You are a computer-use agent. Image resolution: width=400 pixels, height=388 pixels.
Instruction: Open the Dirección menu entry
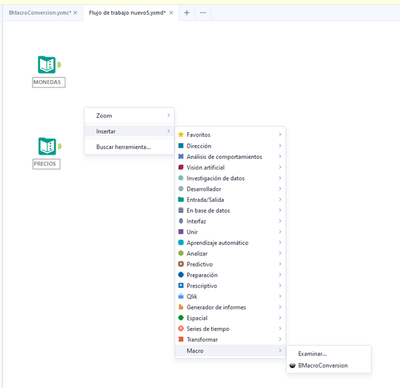tap(230, 146)
